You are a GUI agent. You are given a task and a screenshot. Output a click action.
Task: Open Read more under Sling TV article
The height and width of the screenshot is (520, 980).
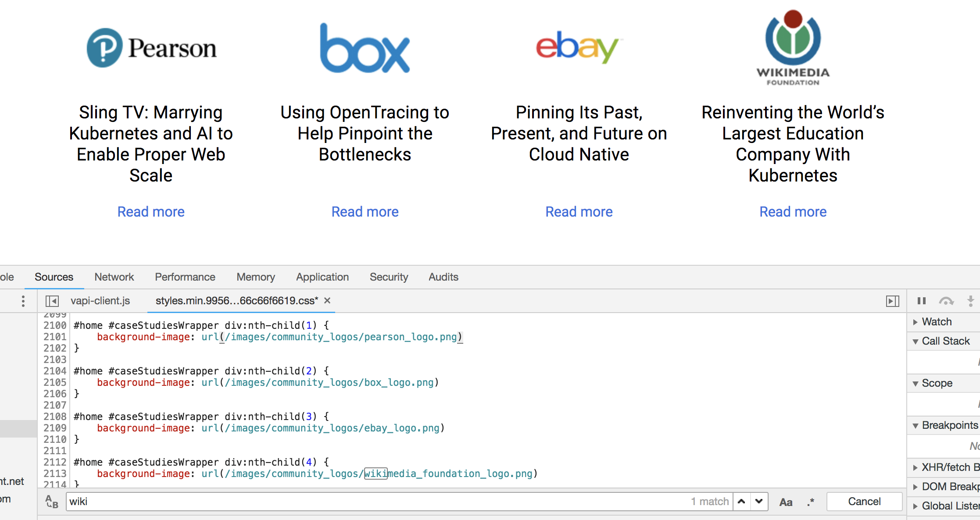coord(151,212)
